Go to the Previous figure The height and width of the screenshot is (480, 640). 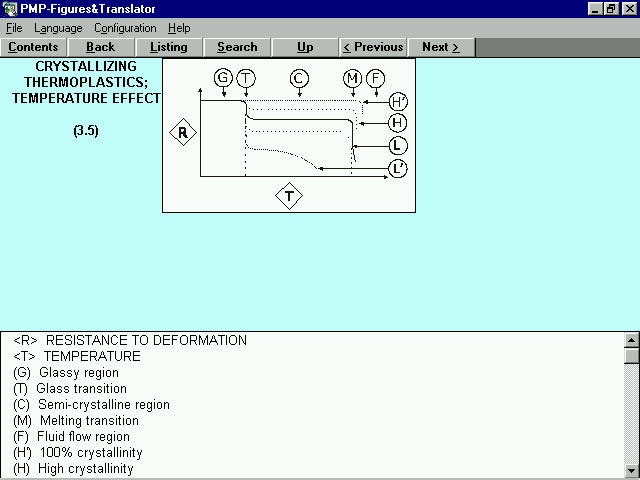(x=373, y=47)
